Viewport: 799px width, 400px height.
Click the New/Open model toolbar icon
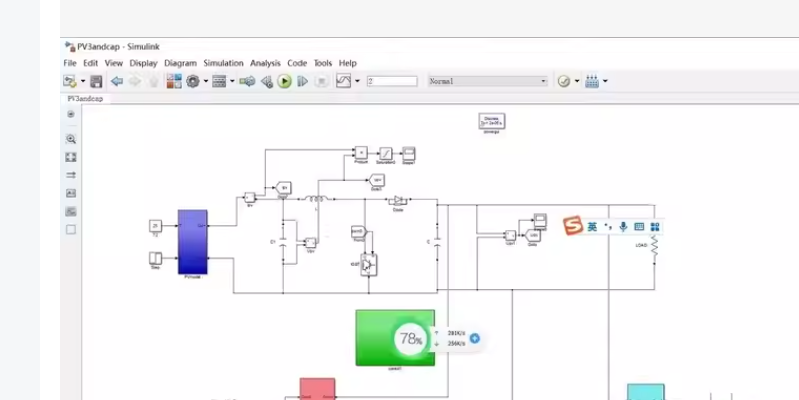pos(70,81)
